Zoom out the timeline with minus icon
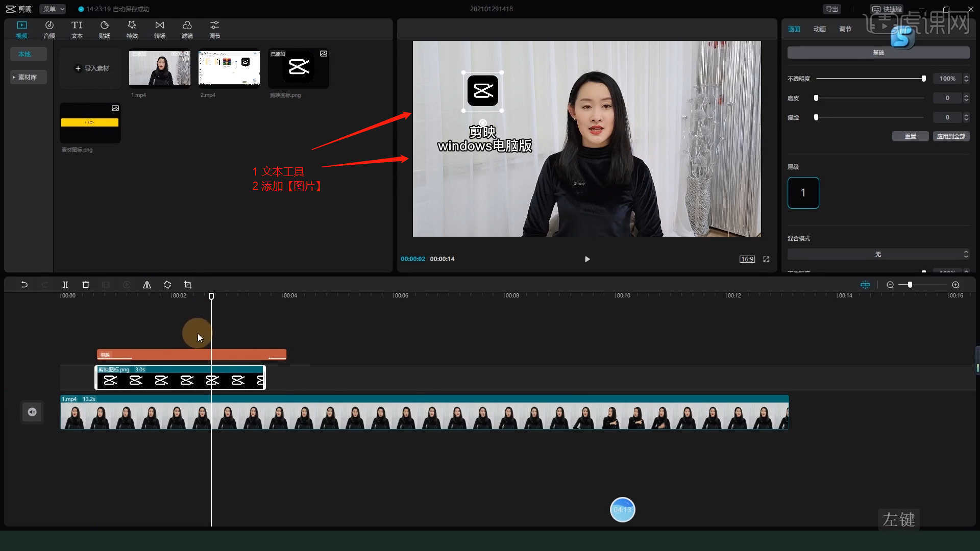 point(890,285)
